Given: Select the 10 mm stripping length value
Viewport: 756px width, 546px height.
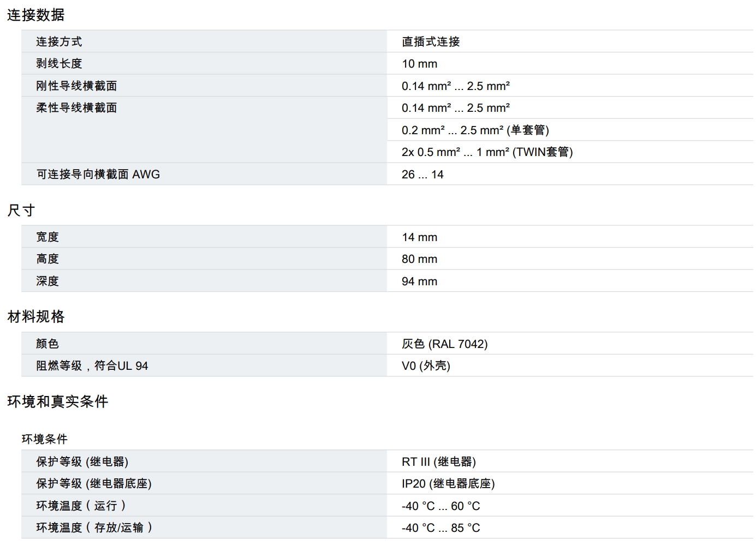Looking at the screenshot, I should [x=419, y=64].
